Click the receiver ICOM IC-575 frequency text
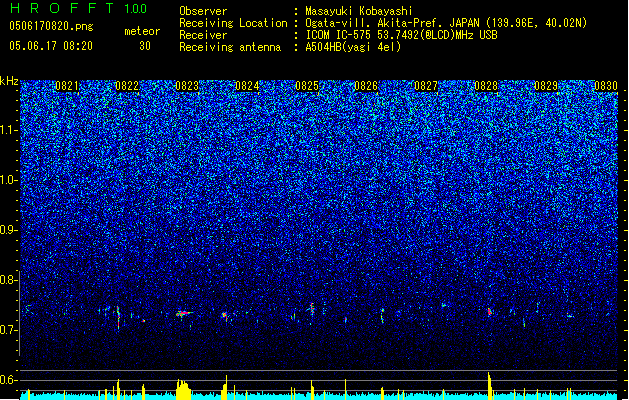Image resolution: width=629 pixels, height=400 pixels. [x=401, y=35]
